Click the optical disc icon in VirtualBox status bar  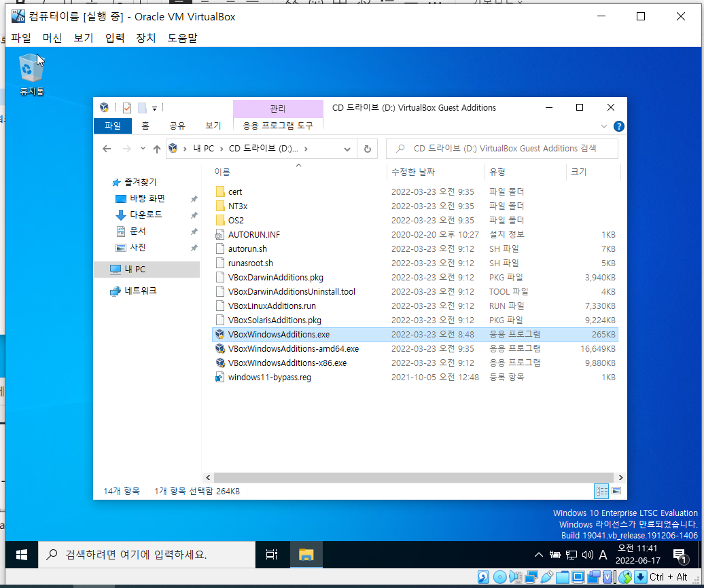(499, 576)
